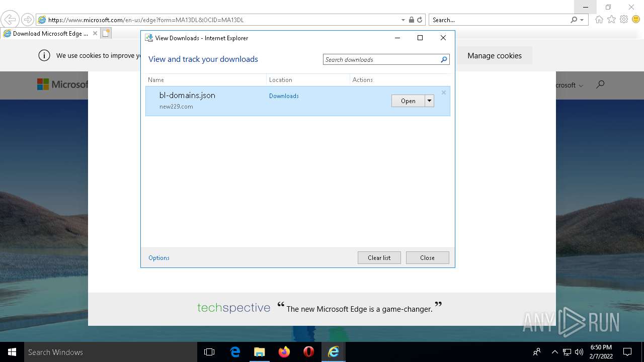Sort downloads by Location column

coord(308,79)
